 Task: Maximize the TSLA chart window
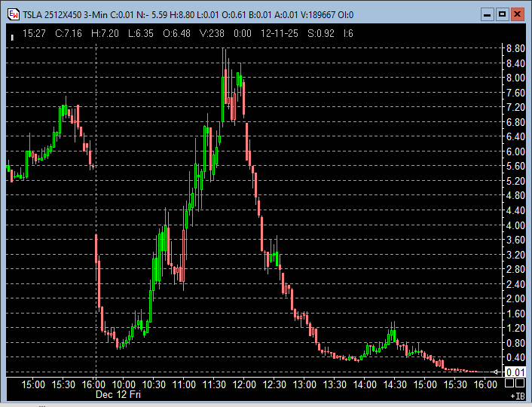503,14
